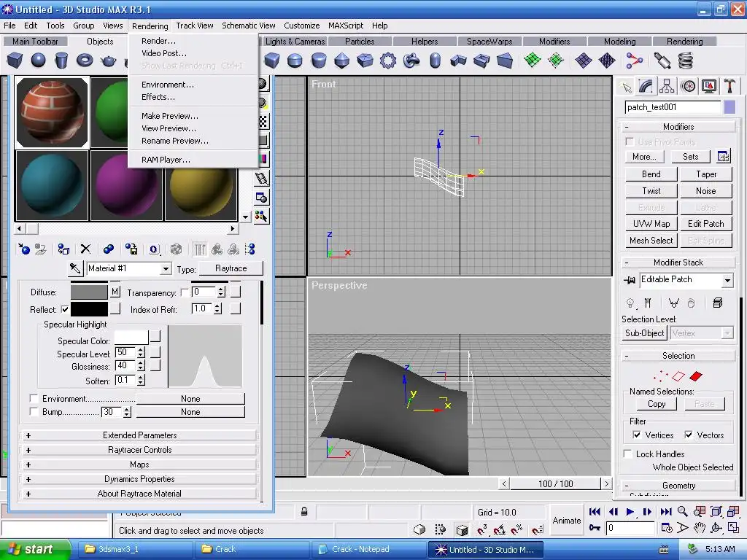Click the Pan hand viewport tool
Viewport: 747px width, 560px height.
(x=700, y=528)
